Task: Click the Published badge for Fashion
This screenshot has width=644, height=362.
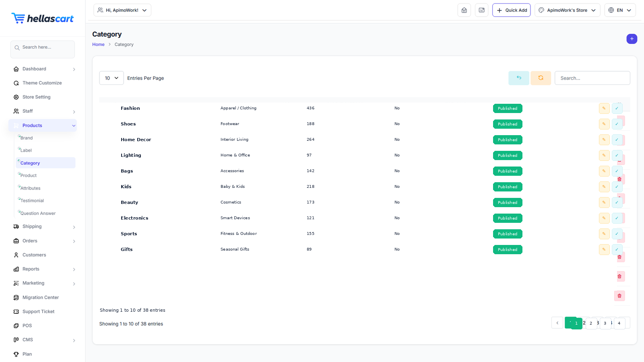Action: click(508, 109)
